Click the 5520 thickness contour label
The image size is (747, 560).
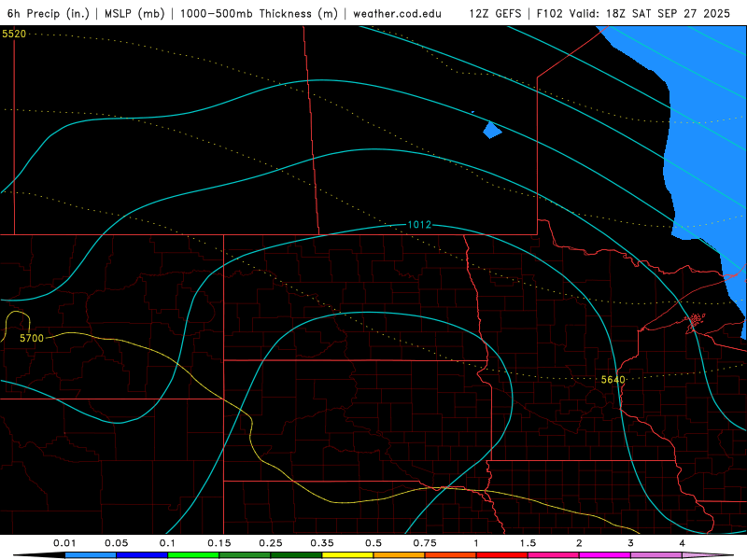[14, 34]
